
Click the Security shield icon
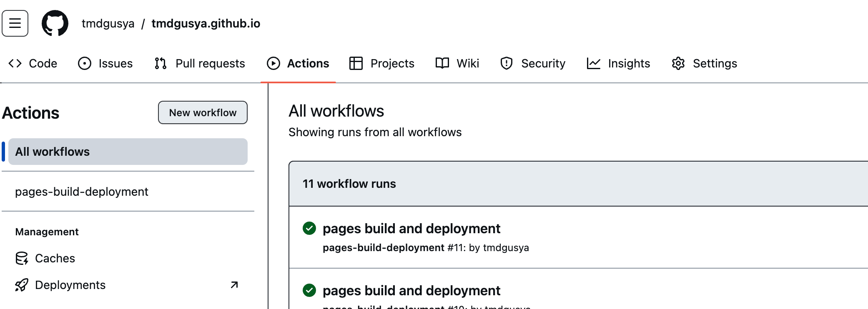[x=507, y=63]
